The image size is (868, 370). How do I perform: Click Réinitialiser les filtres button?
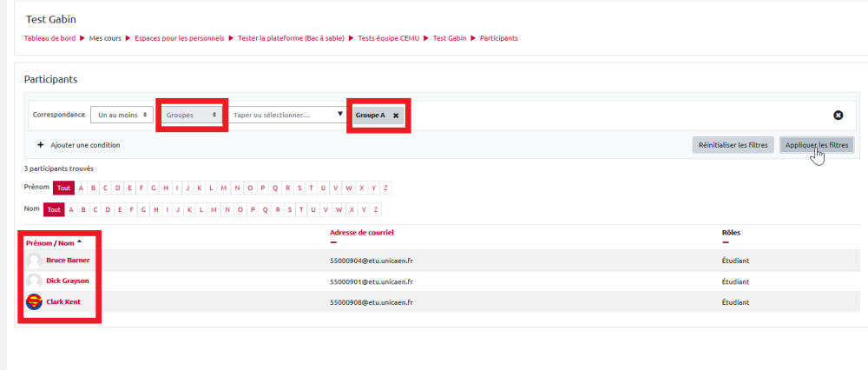[x=733, y=145]
